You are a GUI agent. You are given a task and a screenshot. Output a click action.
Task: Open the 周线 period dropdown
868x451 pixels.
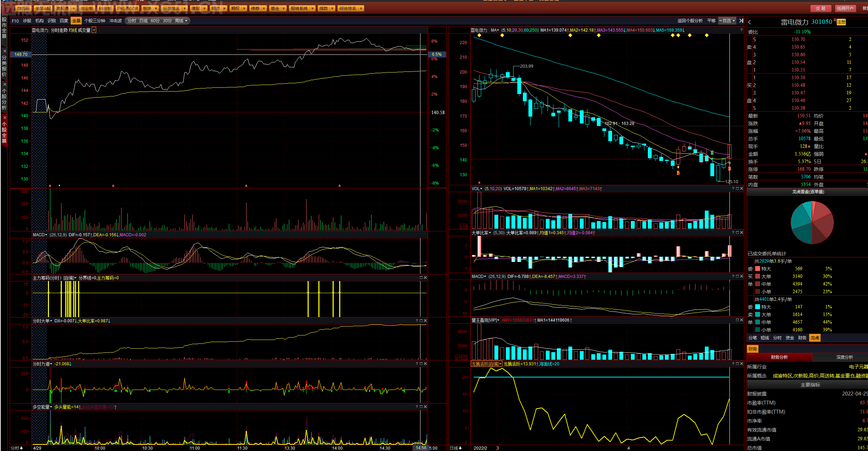(181, 21)
